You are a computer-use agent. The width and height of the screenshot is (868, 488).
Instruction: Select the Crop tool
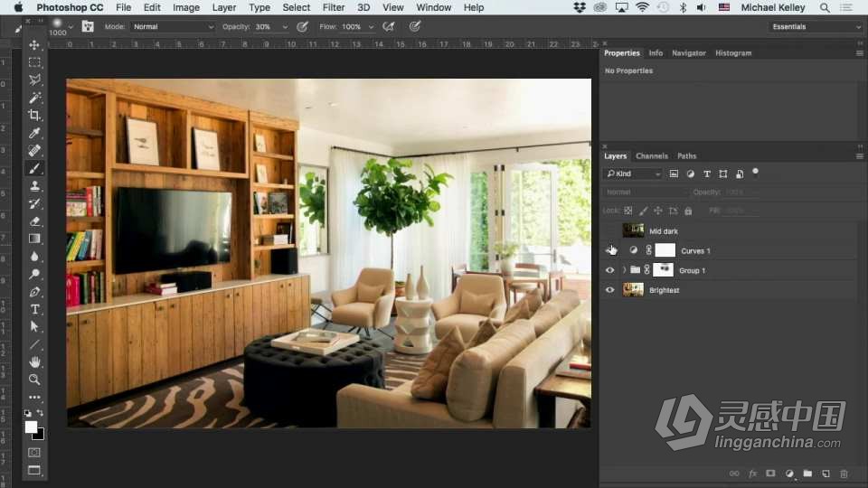[34, 115]
